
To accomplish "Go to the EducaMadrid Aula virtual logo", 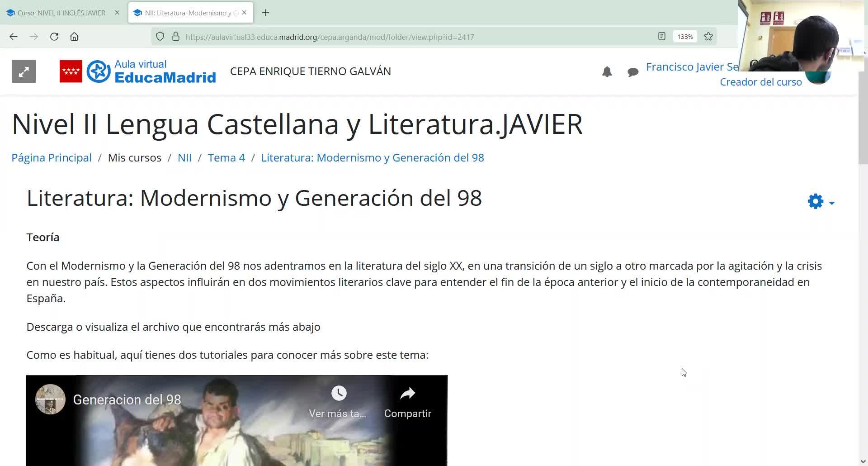I will [151, 71].
